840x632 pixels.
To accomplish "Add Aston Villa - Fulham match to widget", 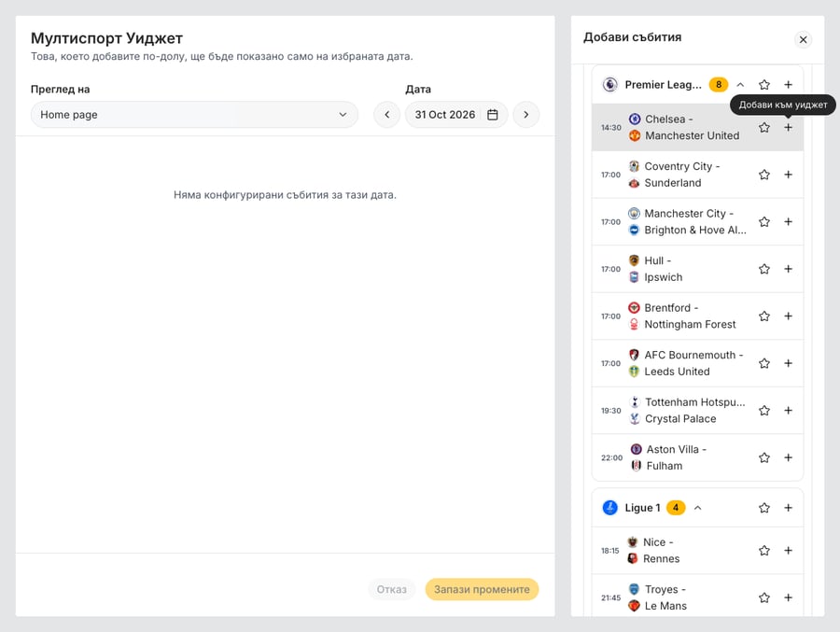I will (788, 457).
